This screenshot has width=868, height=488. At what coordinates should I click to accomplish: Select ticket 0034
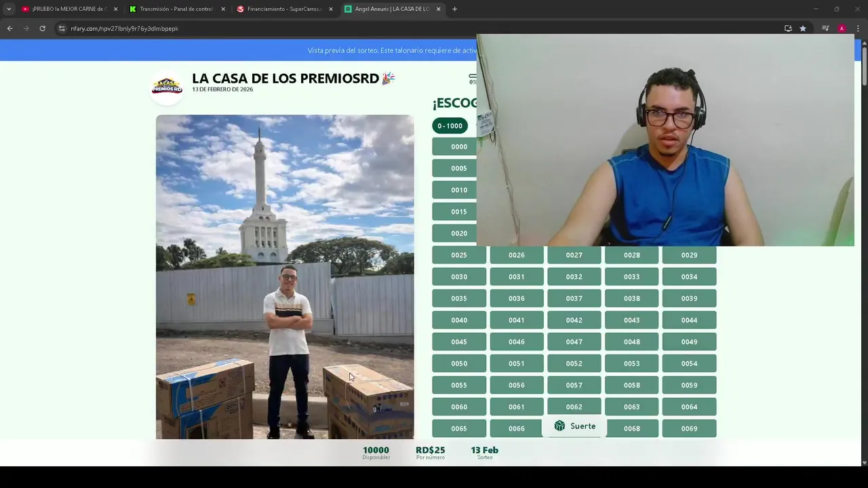(689, 277)
